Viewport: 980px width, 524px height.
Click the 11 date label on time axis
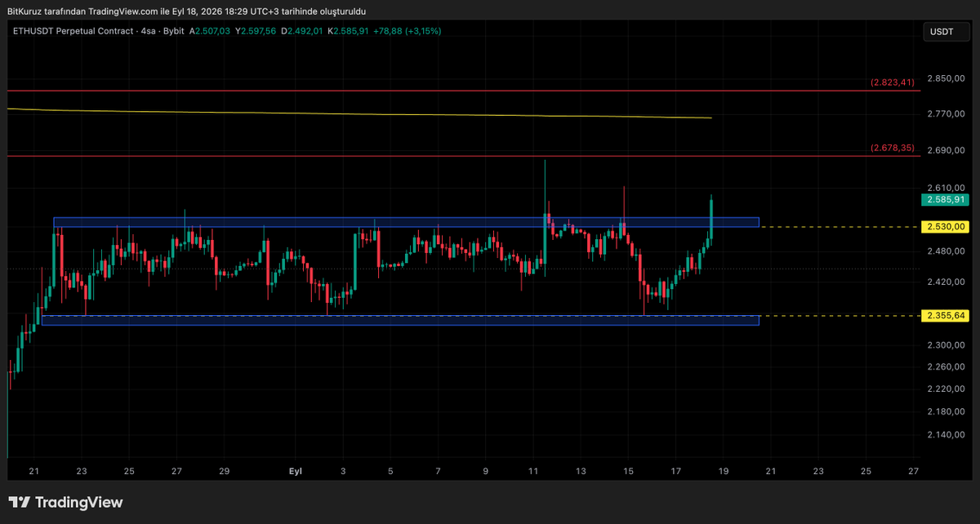coord(533,471)
